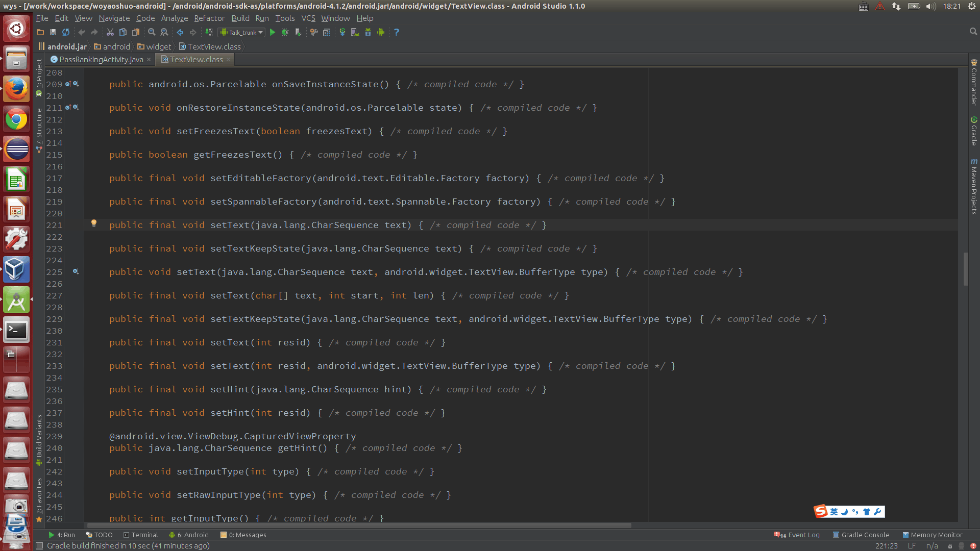The image size is (980, 551).
Task: Click Attach debugger to Android process icon
Action: pos(299,32)
